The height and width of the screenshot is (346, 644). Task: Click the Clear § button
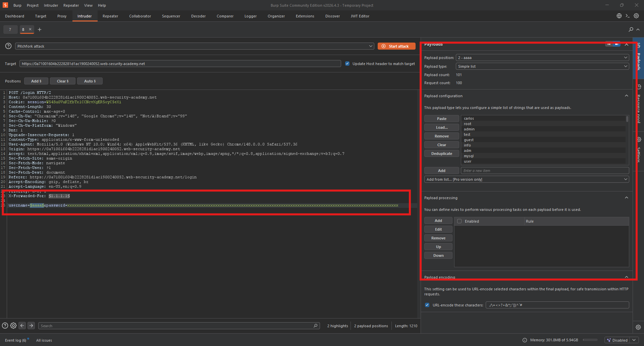pos(63,81)
